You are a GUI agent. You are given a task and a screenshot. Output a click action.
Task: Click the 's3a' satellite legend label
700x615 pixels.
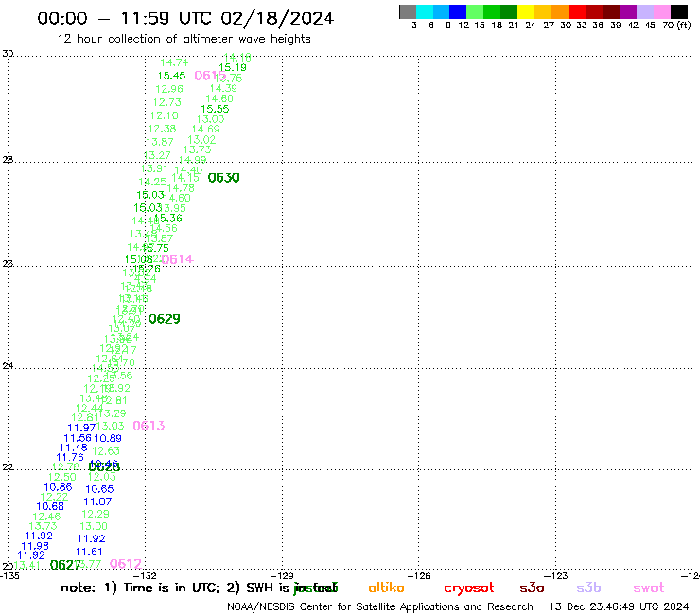532,588
